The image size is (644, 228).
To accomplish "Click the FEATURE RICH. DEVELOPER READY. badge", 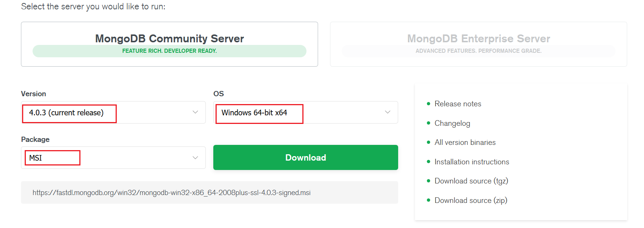I will [169, 51].
